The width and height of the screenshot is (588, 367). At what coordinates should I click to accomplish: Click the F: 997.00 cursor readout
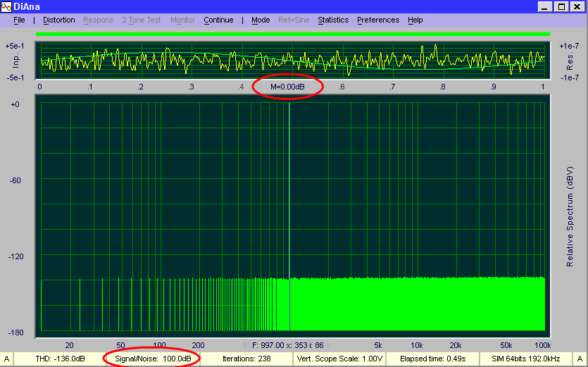(x=287, y=345)
